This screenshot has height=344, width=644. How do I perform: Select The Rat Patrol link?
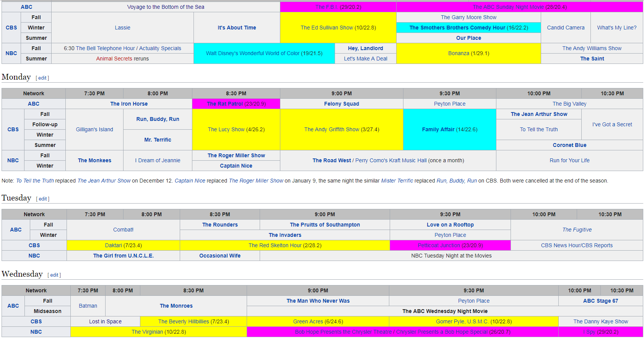pyautogui.click(x=224, y=104)
